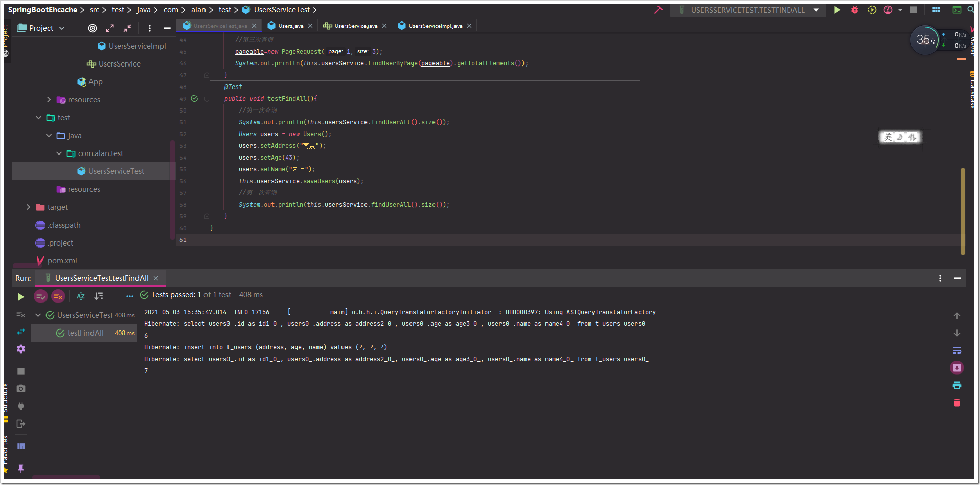
Task: Click SpringBootEhcache breadcrumb
Action: pos(42,10)
